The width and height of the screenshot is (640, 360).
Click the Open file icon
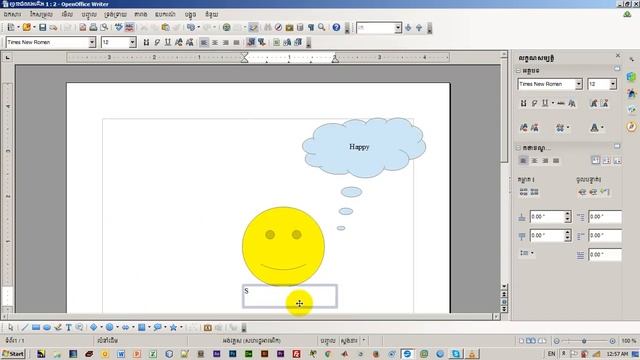pyautogui.click(x=27, y=27)
